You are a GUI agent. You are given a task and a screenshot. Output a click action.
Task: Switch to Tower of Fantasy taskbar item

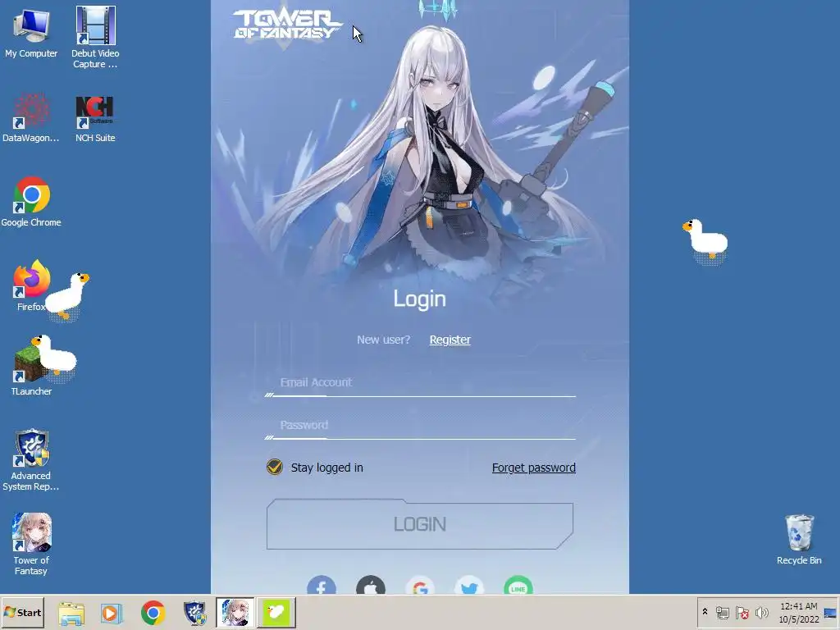tap(235, 612)
